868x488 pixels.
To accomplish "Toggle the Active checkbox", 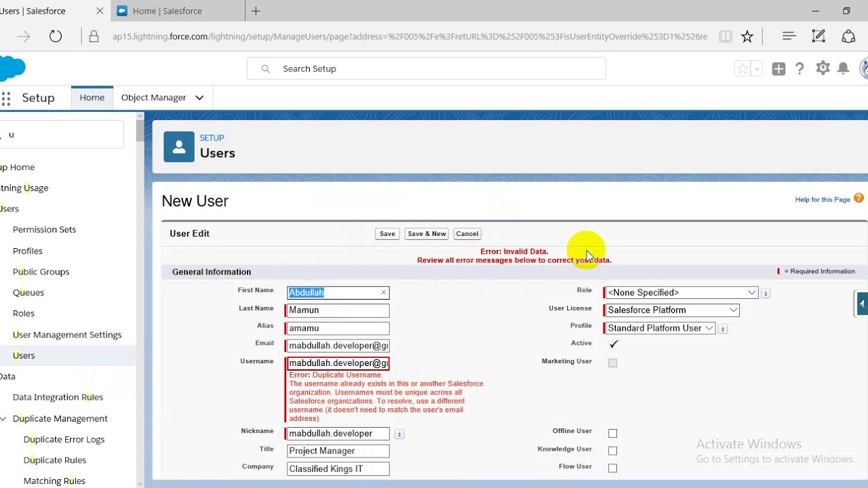I will [614, 344].
